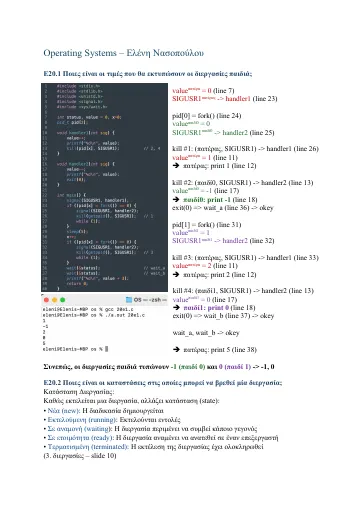Click the text 'πατέρας: print 2 (line 12)'
The height and width of the screenshot is (510, 360).
220,275
